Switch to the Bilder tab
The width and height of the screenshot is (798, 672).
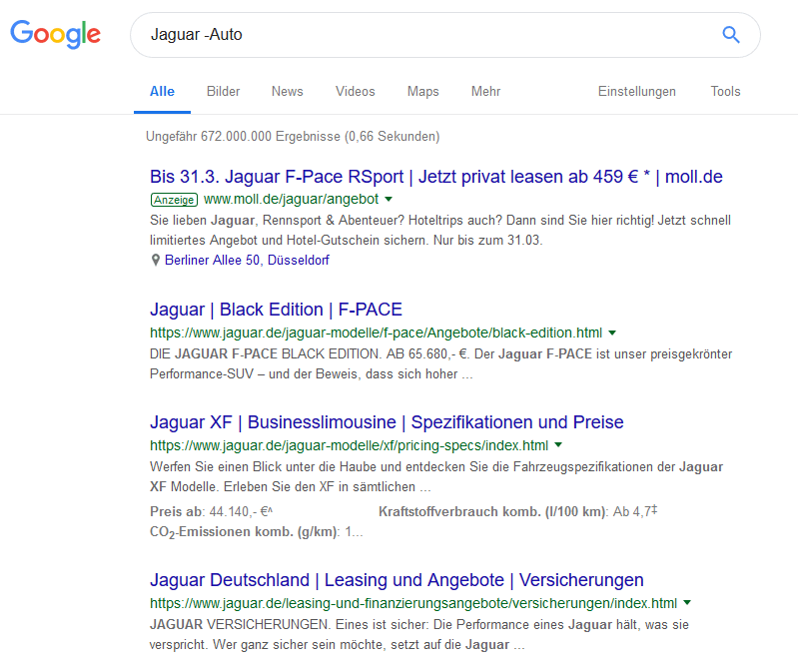[223, 91]
